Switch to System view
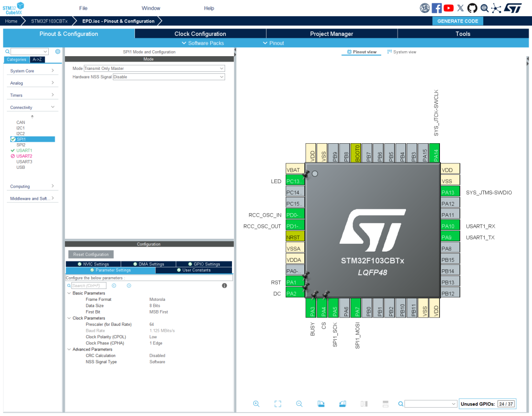 tap(401, 52)
